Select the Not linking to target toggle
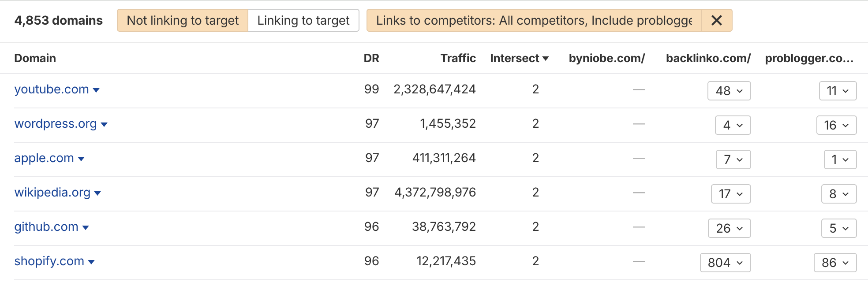 (183, 20)
